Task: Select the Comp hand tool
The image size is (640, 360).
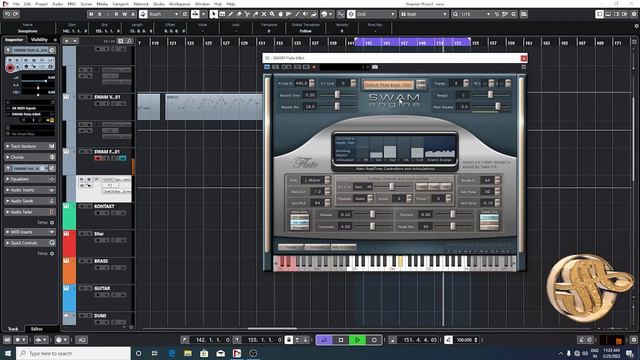Action: (280, 14)
